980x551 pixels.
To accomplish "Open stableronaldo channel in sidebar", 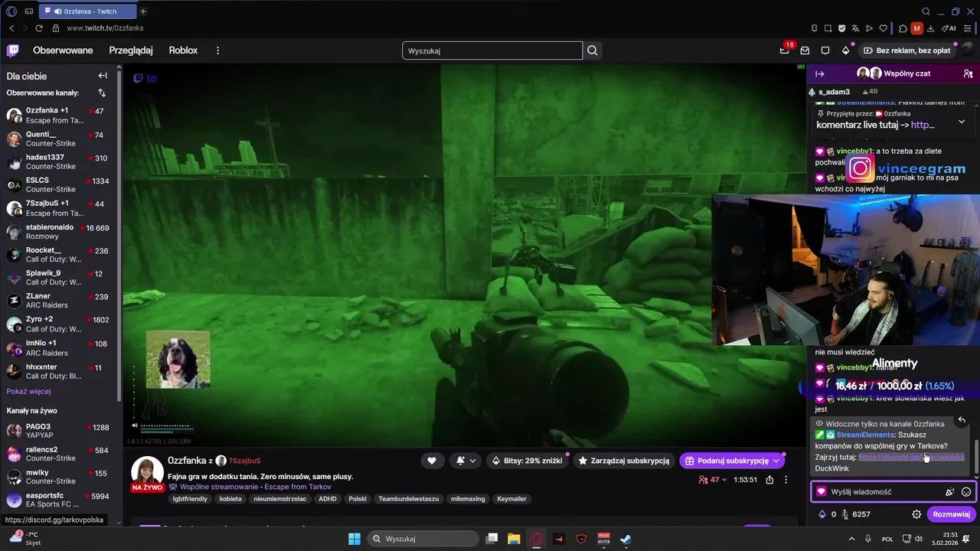I will [60, 231].
